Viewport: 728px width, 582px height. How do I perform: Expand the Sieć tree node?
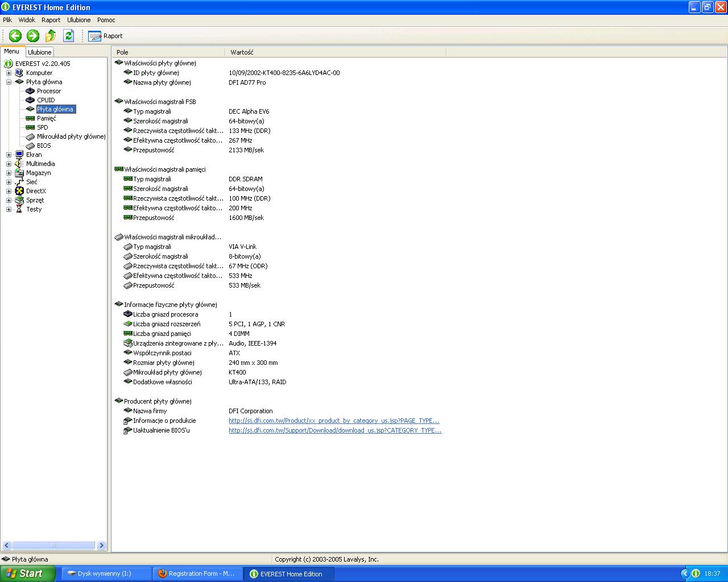(x=9, y=182)
